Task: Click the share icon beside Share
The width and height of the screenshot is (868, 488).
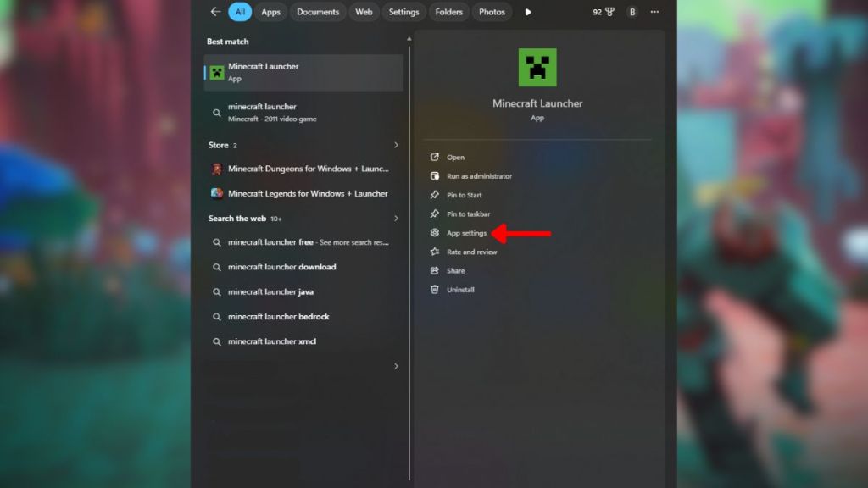Action: coord(435,270)
